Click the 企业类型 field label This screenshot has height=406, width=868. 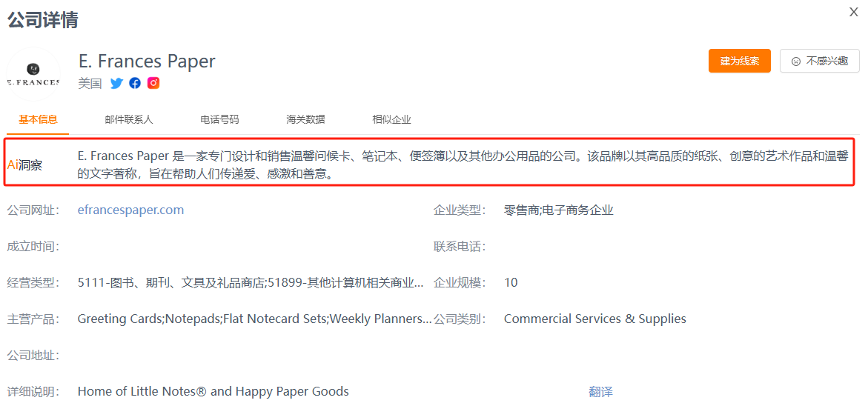coord(459,210)
